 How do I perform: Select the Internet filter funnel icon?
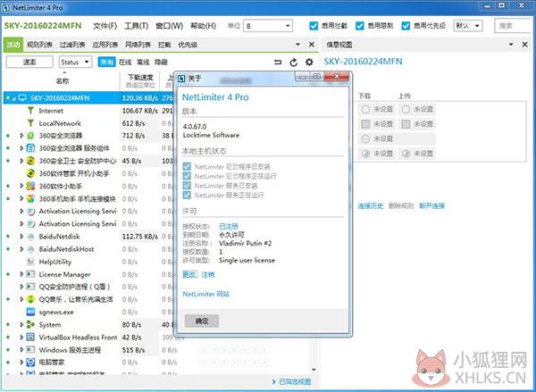[30, 111]
